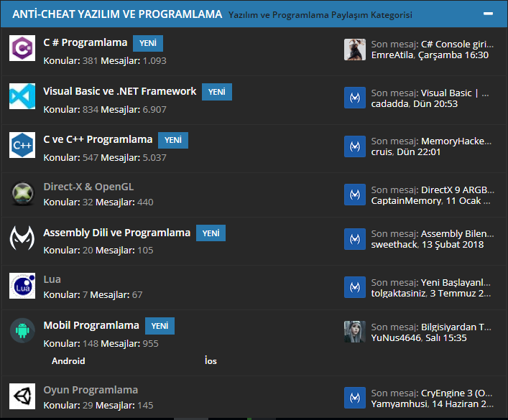508x420 pixels.
Task: Click 'Konular: 32' in Direct-X row
Action: (x=68, y=202)
